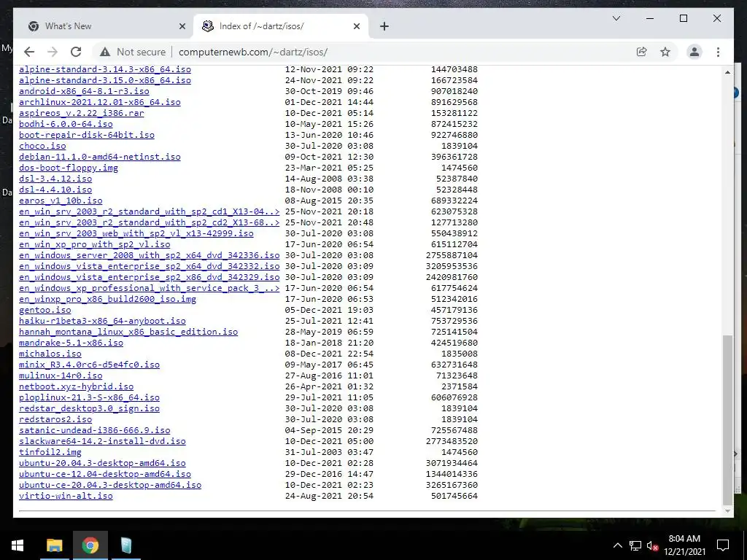The image size is (747, 560).
Task: Click the forward navigation arrow
Action: [x=53, y=52]
